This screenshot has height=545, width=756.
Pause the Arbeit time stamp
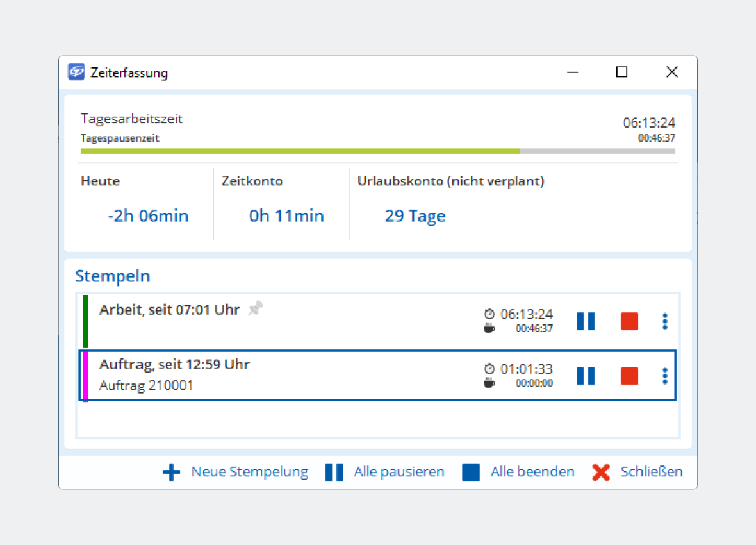(586, 321)
